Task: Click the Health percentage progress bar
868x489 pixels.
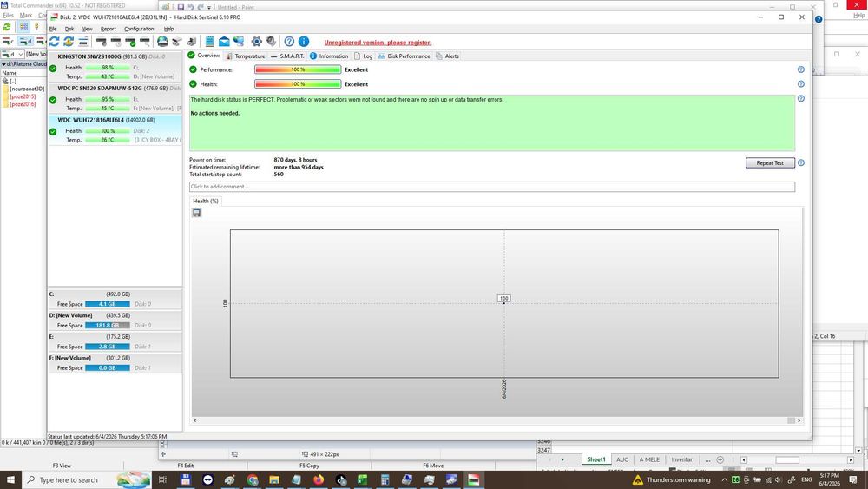Action: (298, 84)
